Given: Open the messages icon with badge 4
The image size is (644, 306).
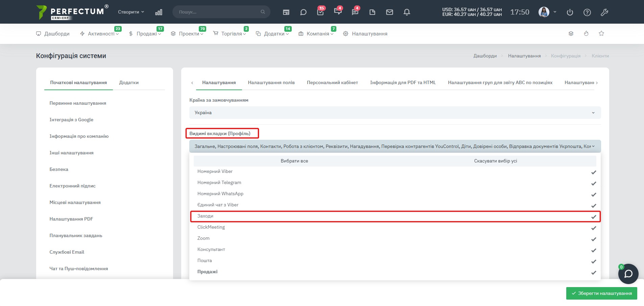Looking at the screenshot, I should click(338, 11).
